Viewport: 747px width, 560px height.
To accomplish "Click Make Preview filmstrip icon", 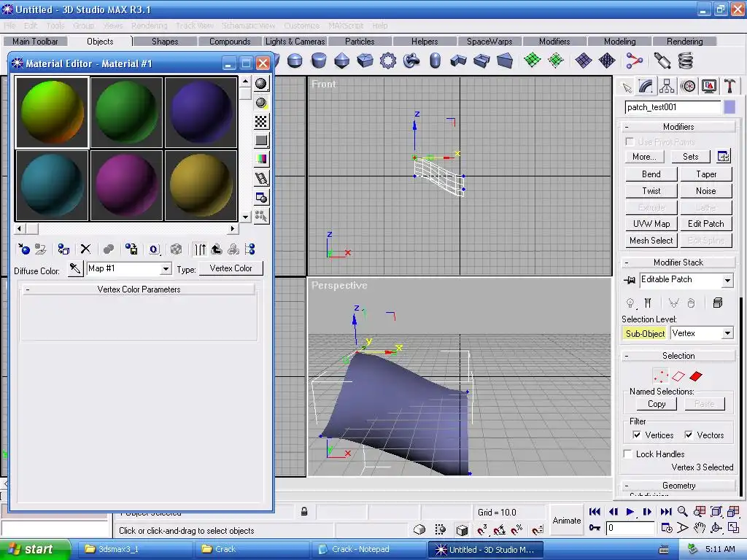I will point(261,179).
